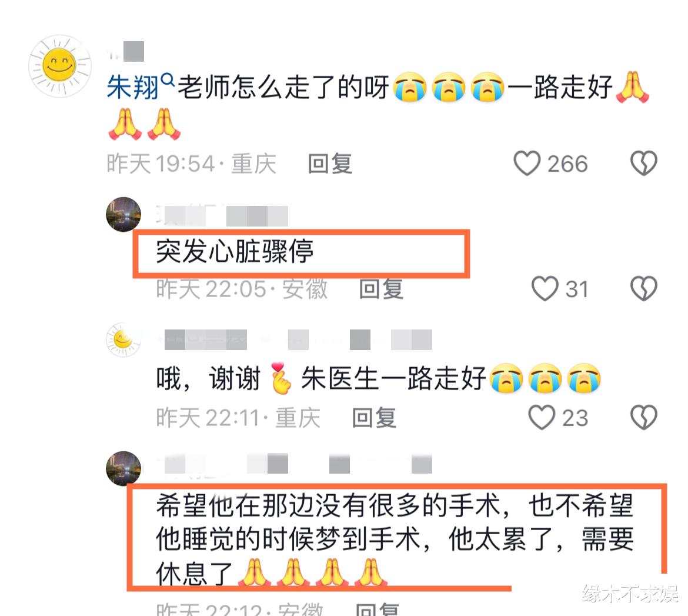688x616 pixels.
Task: Open blurred username above 突发心脏骤停
Action: [222, 215]
